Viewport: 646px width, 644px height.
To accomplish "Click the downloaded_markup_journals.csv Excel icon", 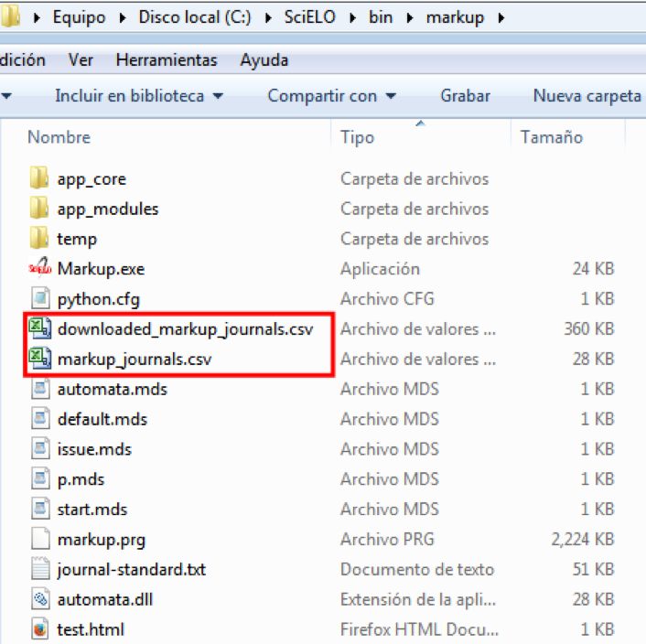I will [x=38, y=329].
